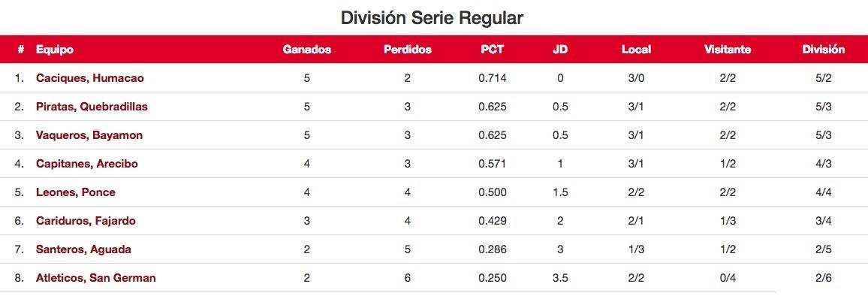
Task: Click the Perdidos column header
Action: pos(408,50)
